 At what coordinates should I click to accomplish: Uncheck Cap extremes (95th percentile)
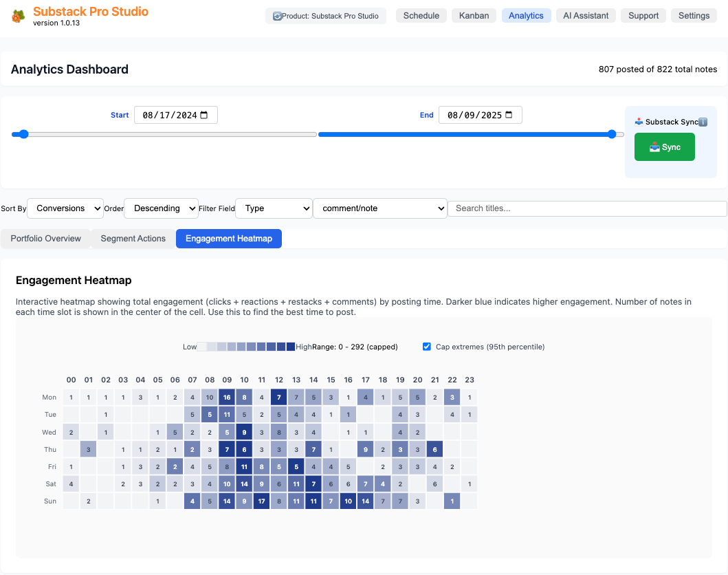427,347
